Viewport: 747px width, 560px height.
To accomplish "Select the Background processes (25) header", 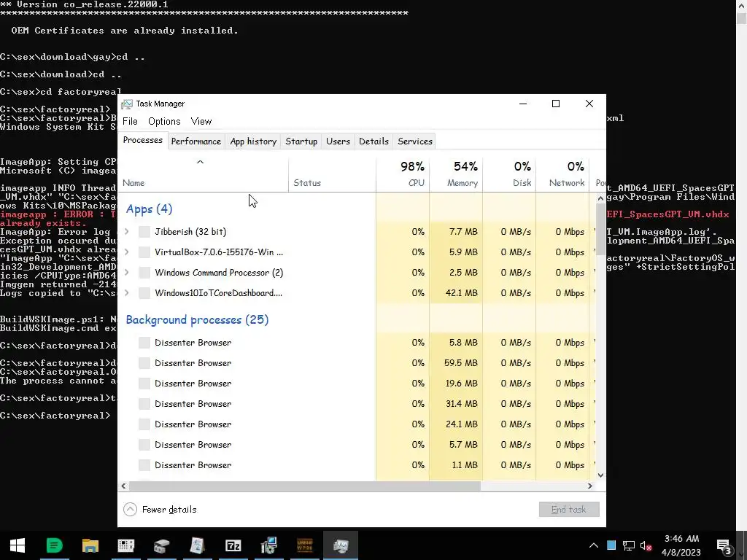I will tap(197, 320).
